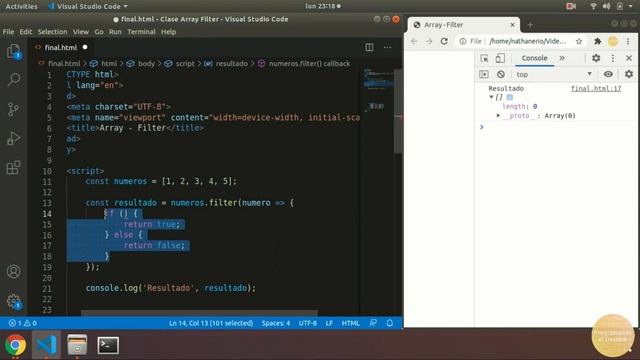
Task: Toggle the DevTools device toolbar
Action: coord(500,58)
